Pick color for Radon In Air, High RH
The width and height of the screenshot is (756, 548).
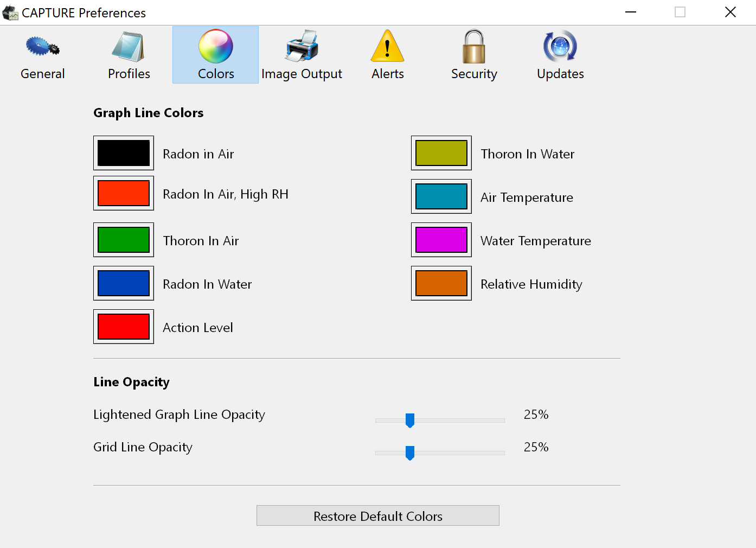tap(124, 193)
